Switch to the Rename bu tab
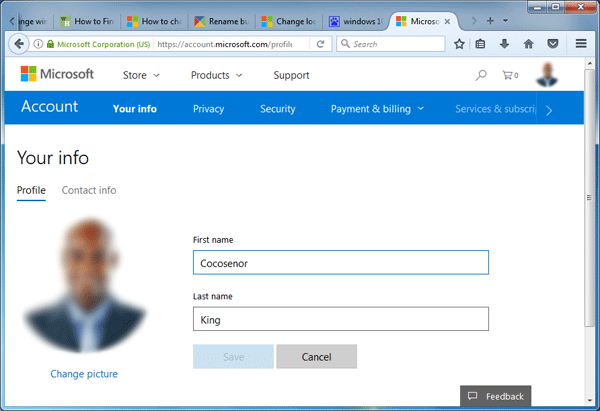 222,21
